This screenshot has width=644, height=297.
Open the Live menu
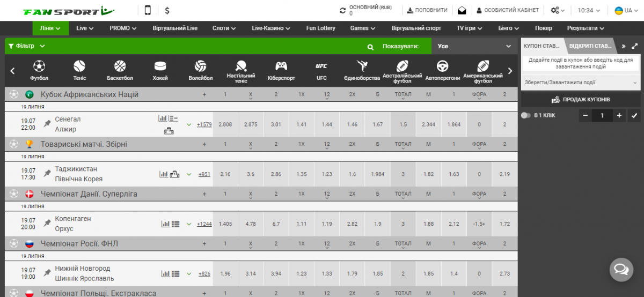pos(85,28)
